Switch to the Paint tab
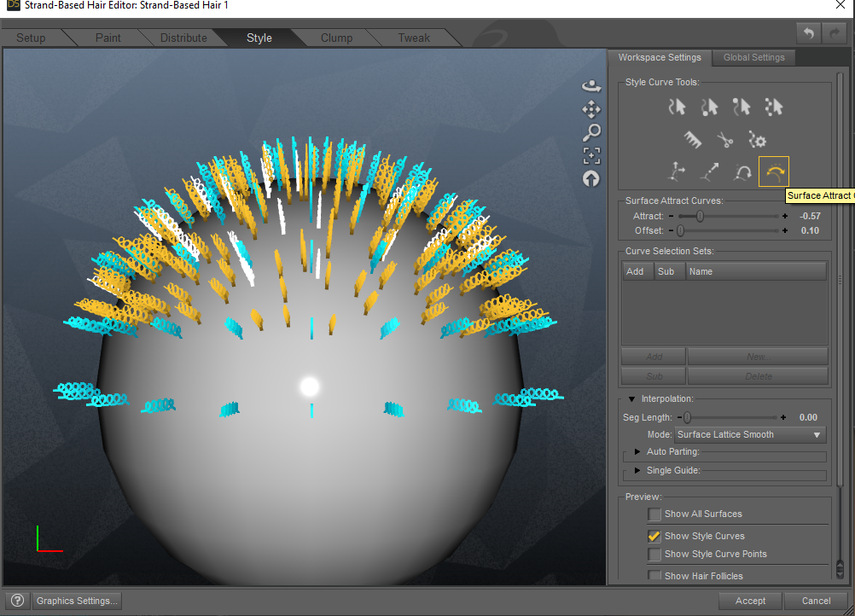855x616 pixels. pyautogui.click(x=108, y=38)
